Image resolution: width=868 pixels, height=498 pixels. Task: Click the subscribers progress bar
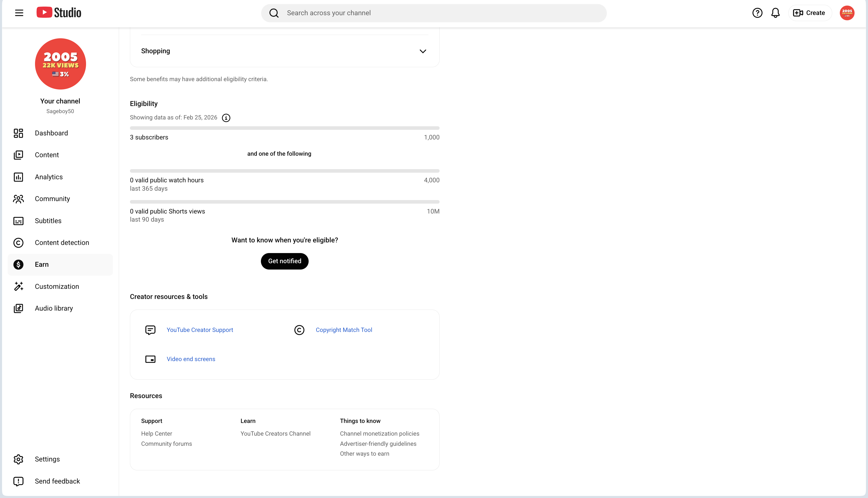coord(285,128)
